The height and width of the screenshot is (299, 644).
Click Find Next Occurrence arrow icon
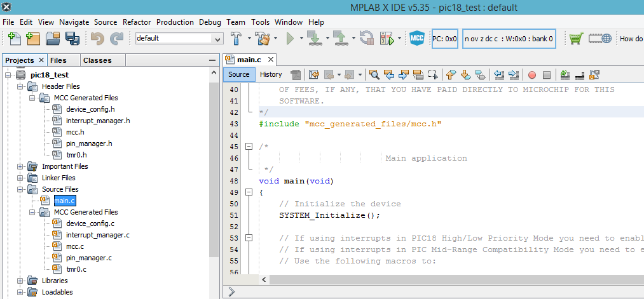click(x=404, y=75)
